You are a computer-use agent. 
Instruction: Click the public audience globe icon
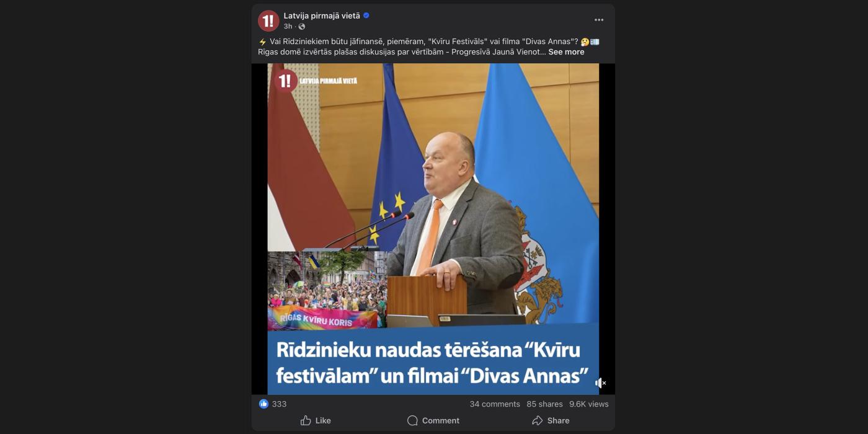302,27
